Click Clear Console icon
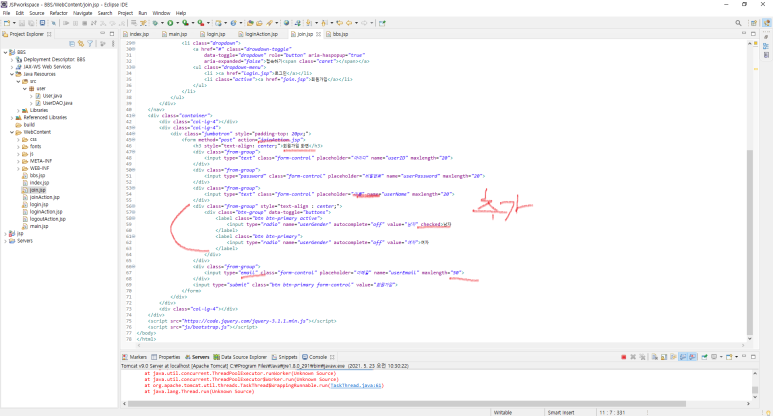This screenshot has height=416, width=773. [x=655, y=357]
